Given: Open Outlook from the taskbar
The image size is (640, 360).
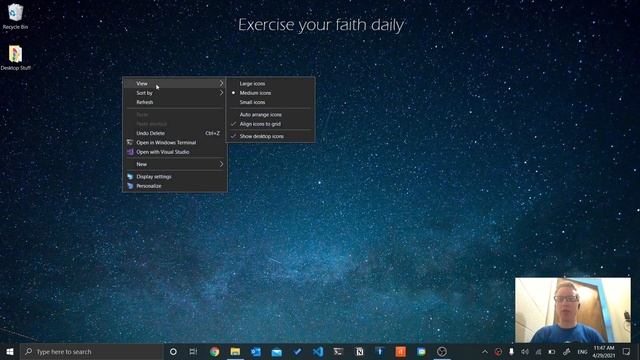Looking at the screenshot, I should tap(256, 351).
